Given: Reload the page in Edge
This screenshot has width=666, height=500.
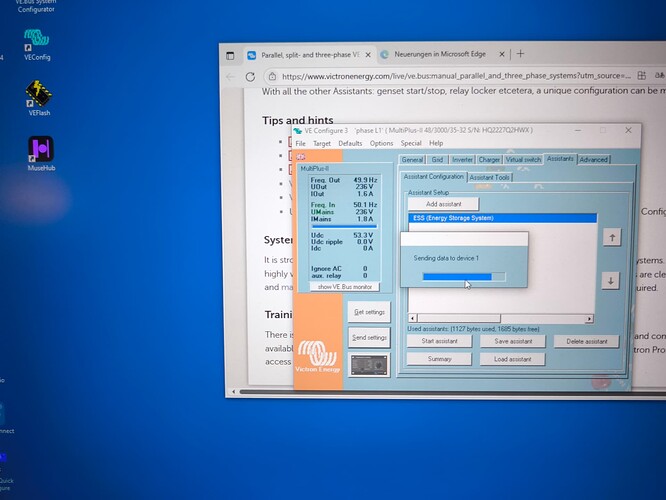Looking at the screenshot, I should (250, 77).
